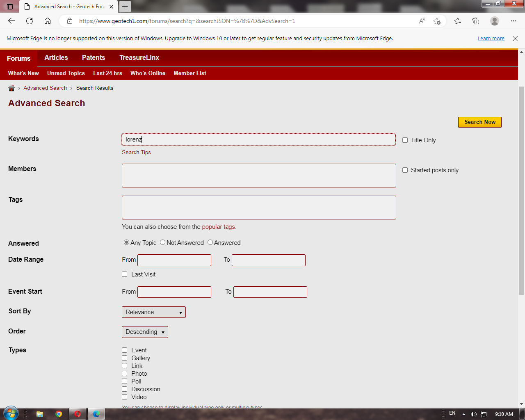This screenshot has width=525, height=420.
Task: Open Learn more link in notification
Action: 491,39
